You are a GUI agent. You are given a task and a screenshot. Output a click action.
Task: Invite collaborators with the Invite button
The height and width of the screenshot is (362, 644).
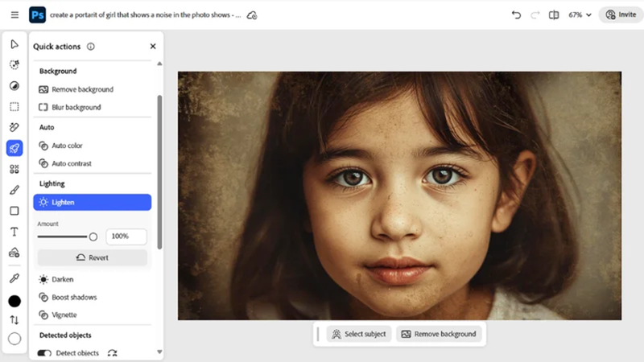pyautogui.click(x=621, y=14)
